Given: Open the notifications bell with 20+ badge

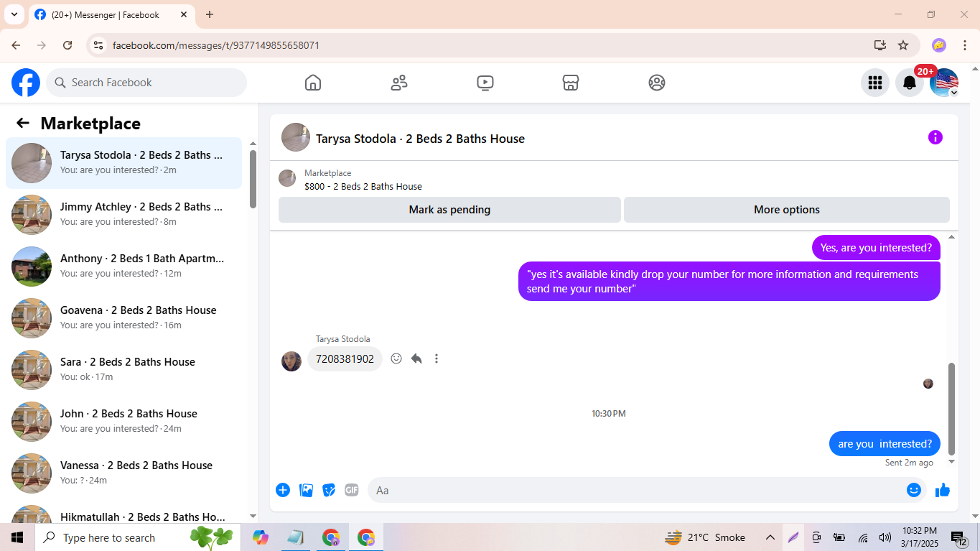Looking at the screenshot, I should click(910, 83).
